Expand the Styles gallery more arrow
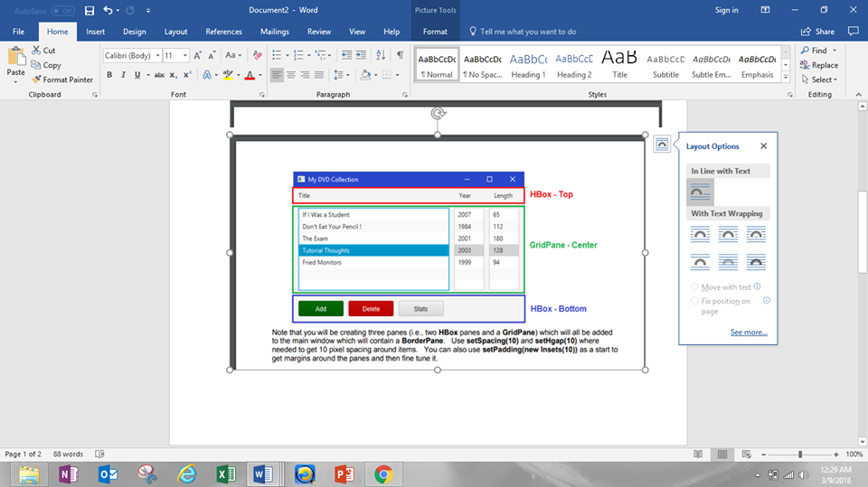 [x=786, y=77]
